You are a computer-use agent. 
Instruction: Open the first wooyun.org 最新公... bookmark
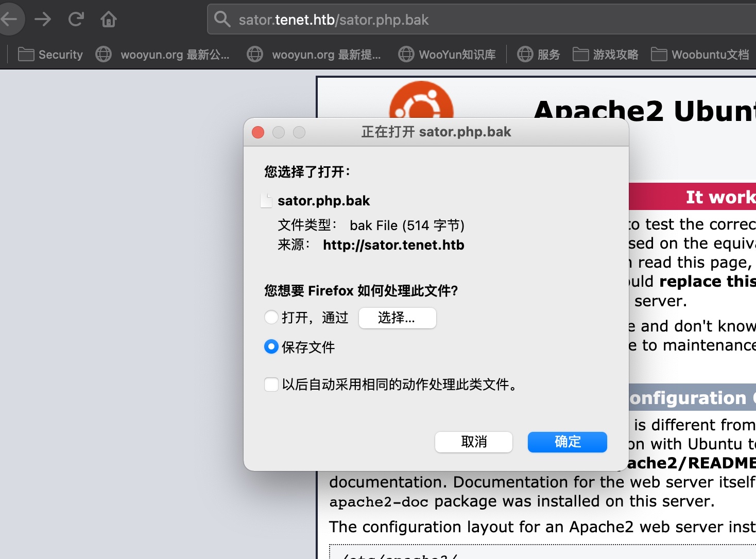tap(163, 54)
